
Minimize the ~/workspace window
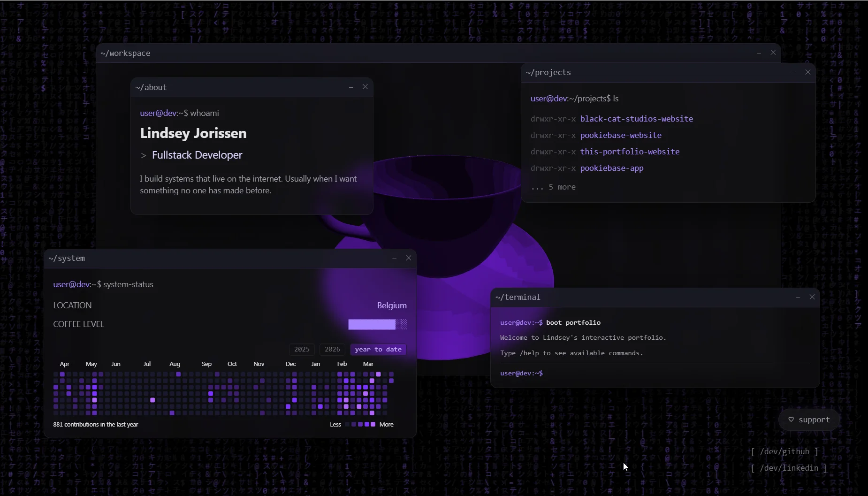pos(759,53)
